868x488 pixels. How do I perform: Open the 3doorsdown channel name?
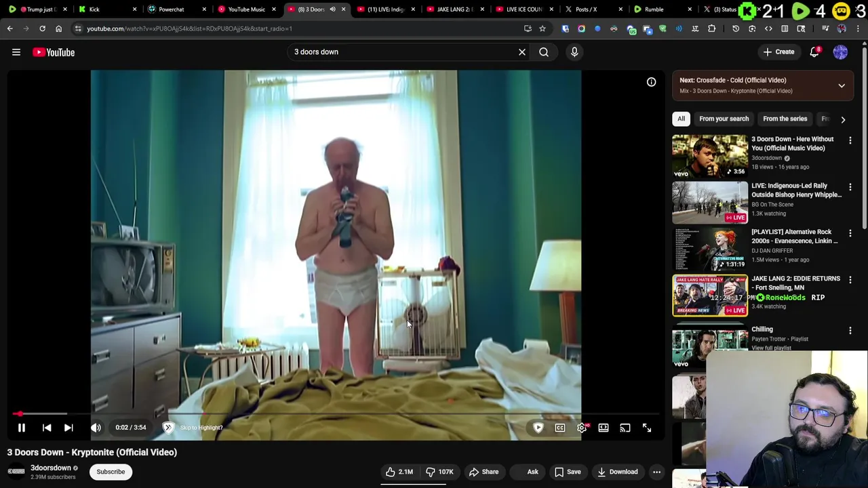click(51, 468)
